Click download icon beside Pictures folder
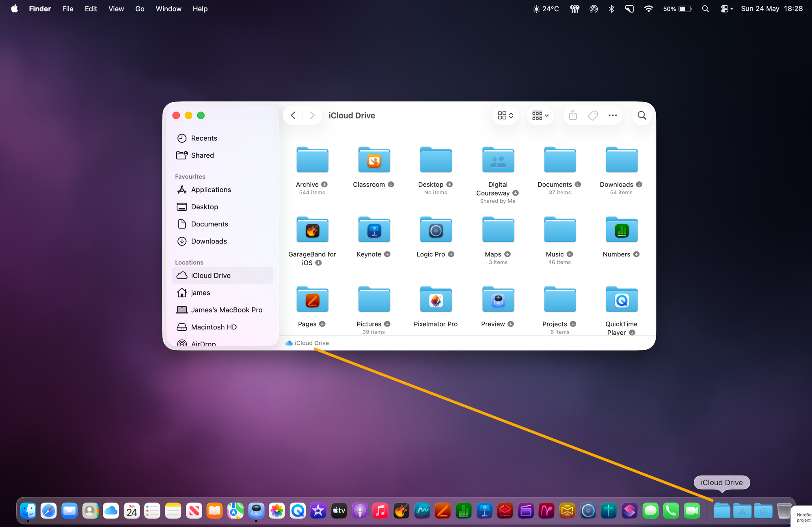 (387, 324)
